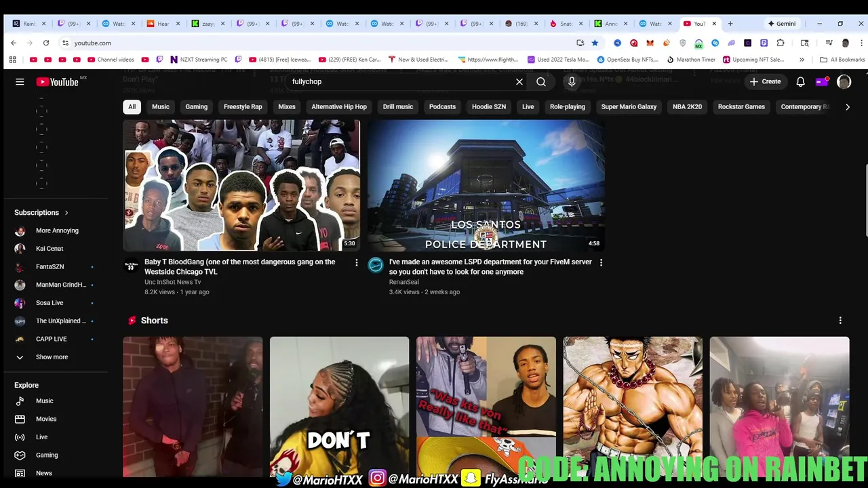
Task: Open the Chrome three-dot menu
Action: click(x=861, y=43)
